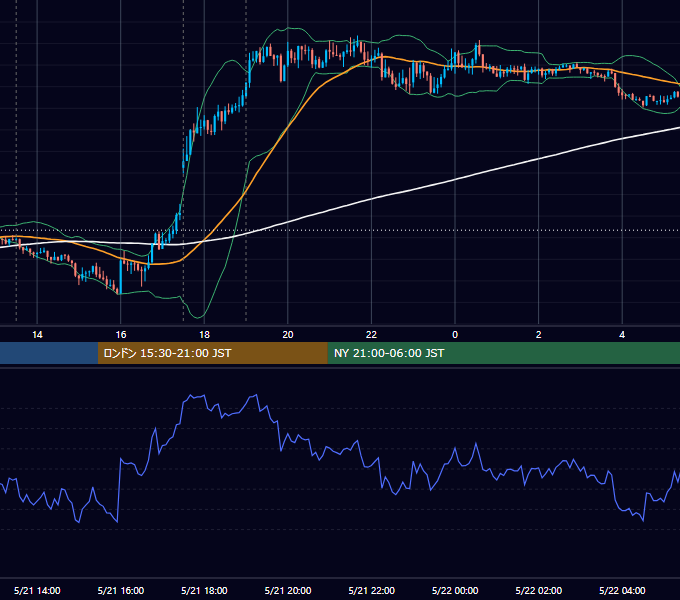
Task: Click the 20 hour axis label
Action: coord(288,335)
